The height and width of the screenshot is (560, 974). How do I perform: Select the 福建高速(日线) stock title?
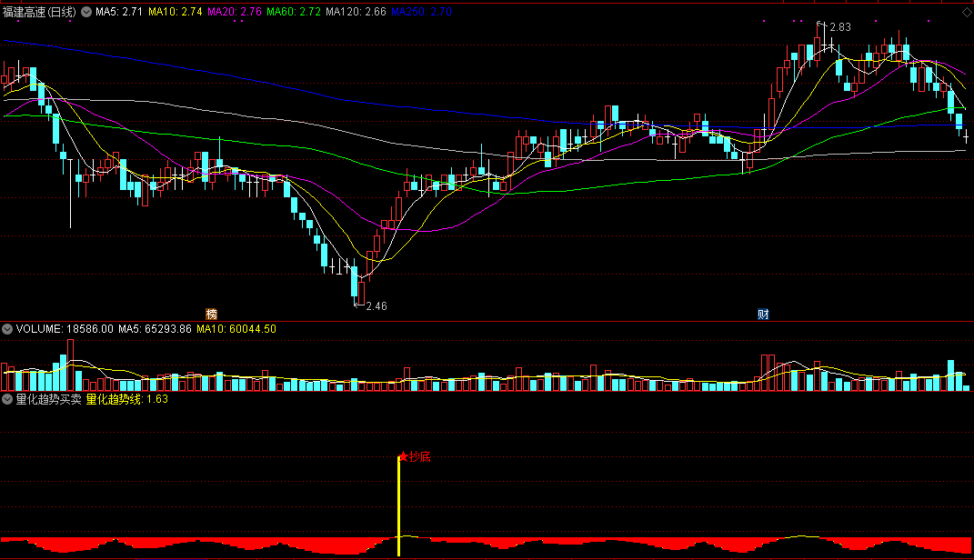click(x=40, y=12)
